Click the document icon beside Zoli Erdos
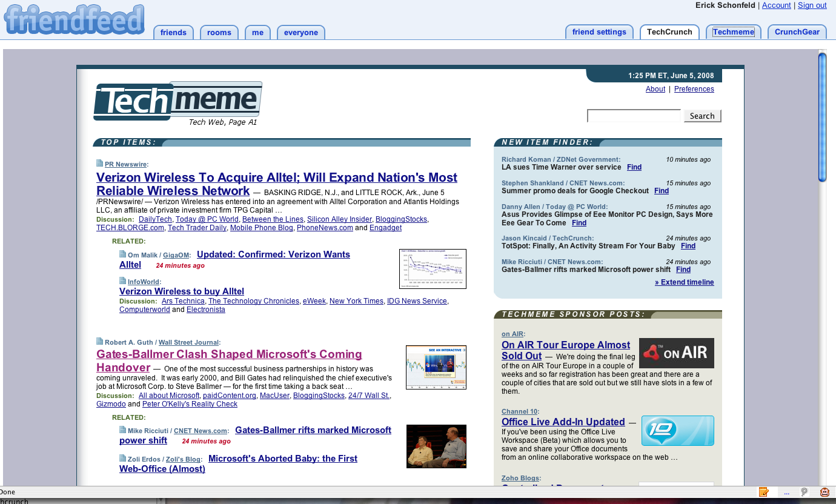 (x=122, y=459)
